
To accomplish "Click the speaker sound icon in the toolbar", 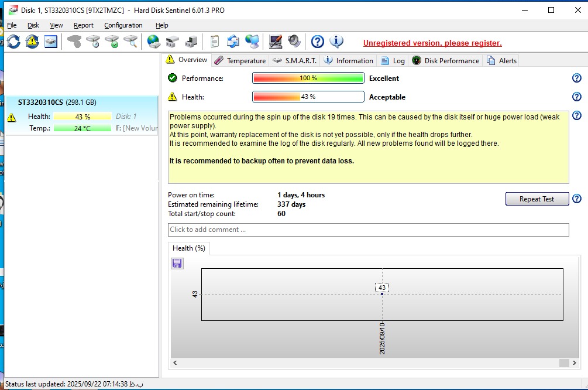I will (x=294, y=42).
